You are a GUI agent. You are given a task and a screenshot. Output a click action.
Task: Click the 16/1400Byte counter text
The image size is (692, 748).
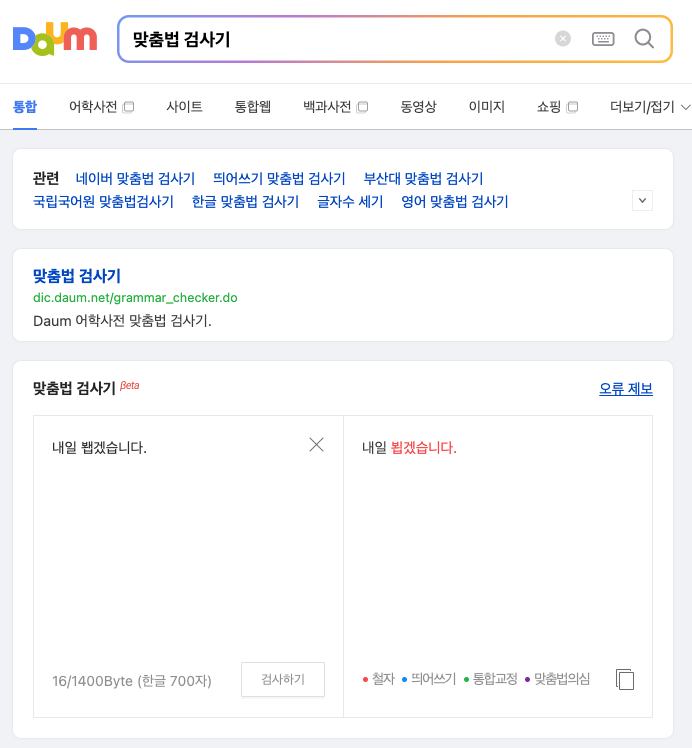[132, 681]
